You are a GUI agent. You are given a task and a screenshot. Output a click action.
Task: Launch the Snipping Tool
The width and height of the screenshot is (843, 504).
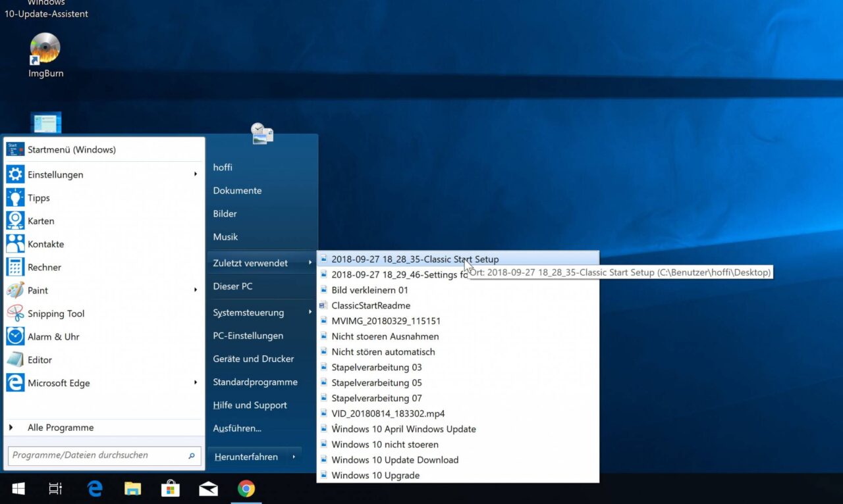(55, 313)
